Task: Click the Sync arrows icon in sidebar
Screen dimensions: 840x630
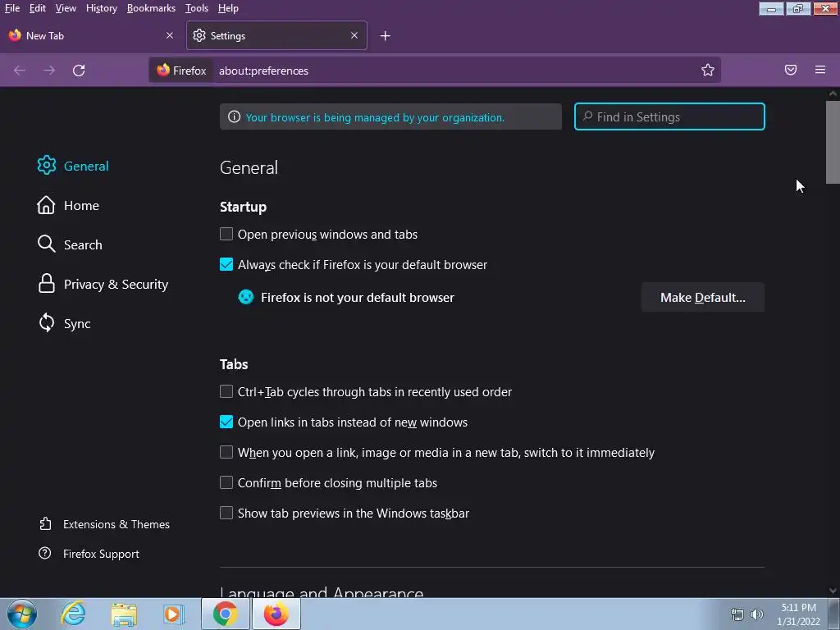Action: coord(47,323)
